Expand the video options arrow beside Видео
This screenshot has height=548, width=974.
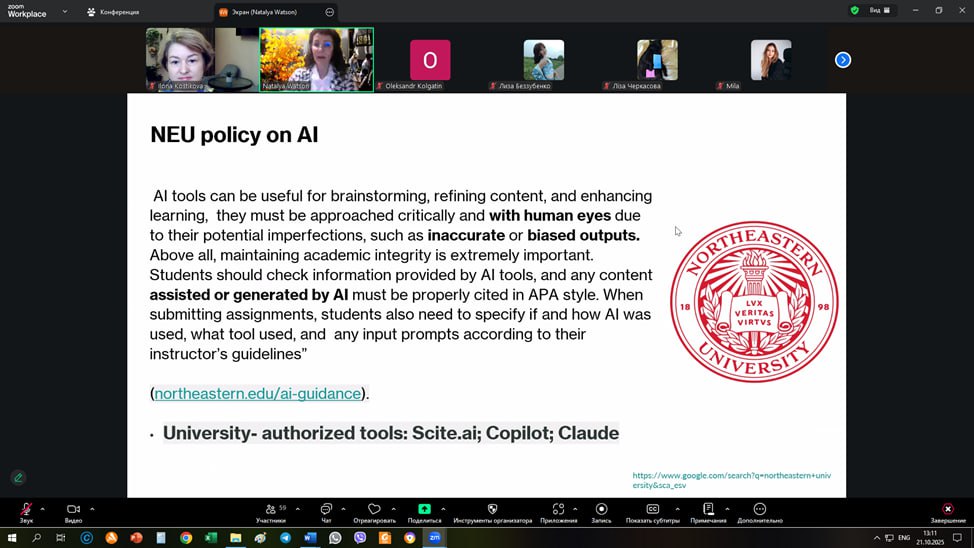pos(92,509)
